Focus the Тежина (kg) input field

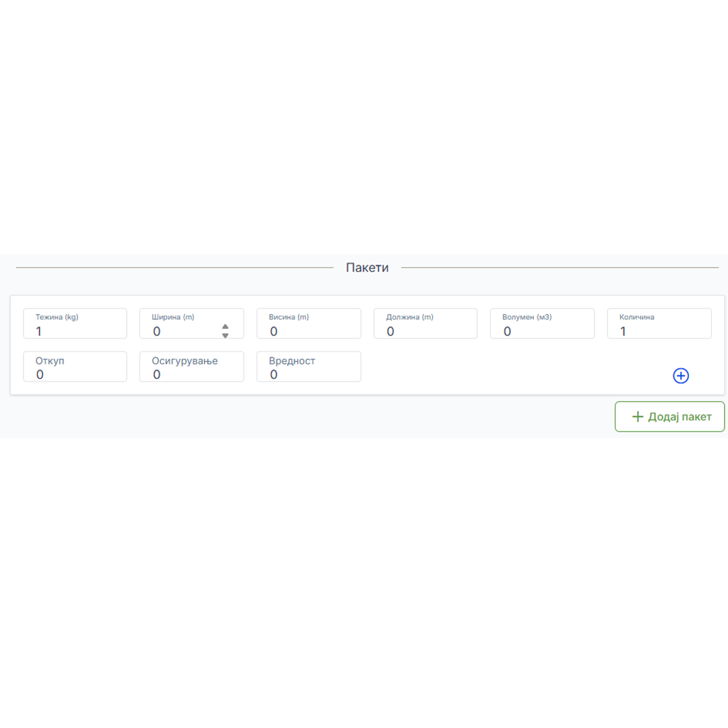(x=75, y=324)
